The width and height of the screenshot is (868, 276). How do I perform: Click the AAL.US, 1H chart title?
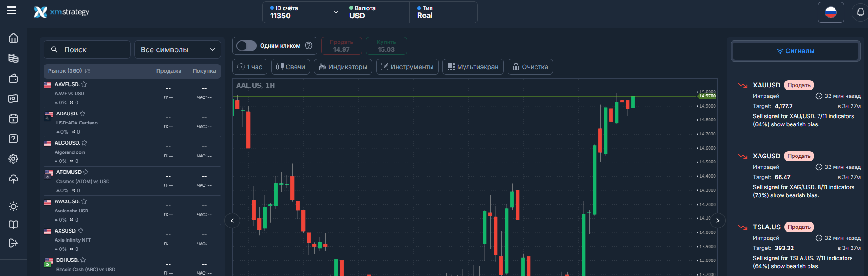point(256,86)
